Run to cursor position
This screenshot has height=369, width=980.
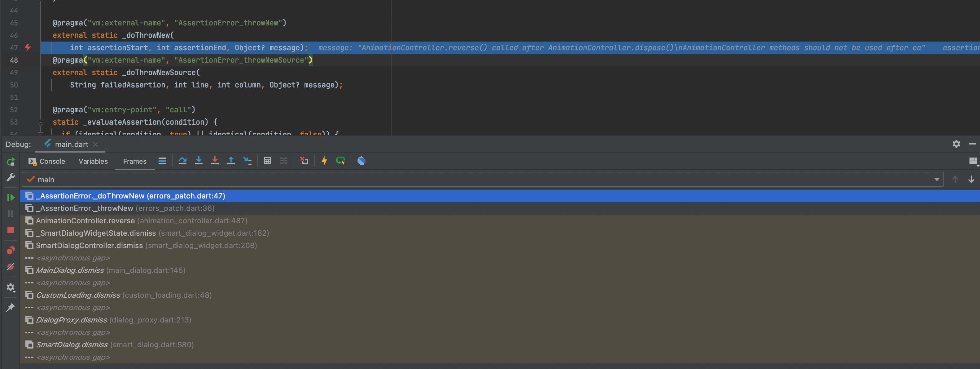[247, 161]
